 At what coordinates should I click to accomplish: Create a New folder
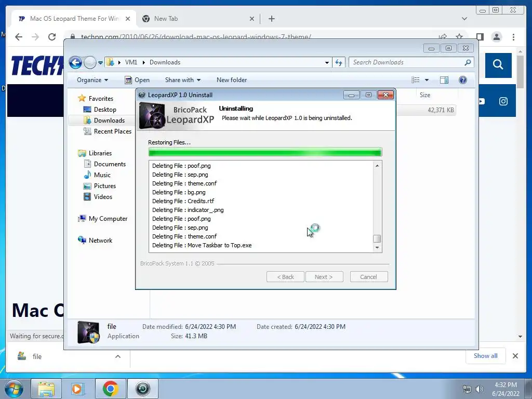[232, 80]
